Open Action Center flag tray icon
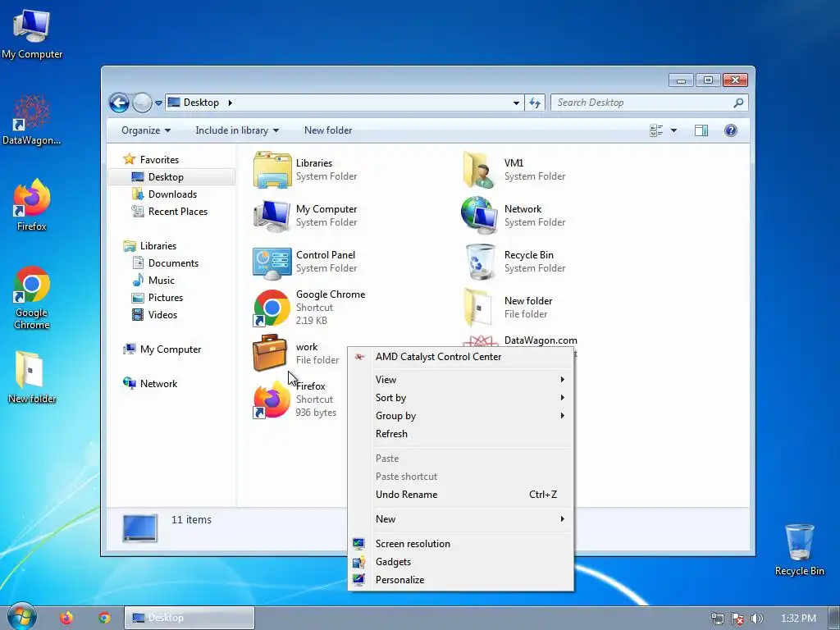840x630 pixels. tap(737, 619)
